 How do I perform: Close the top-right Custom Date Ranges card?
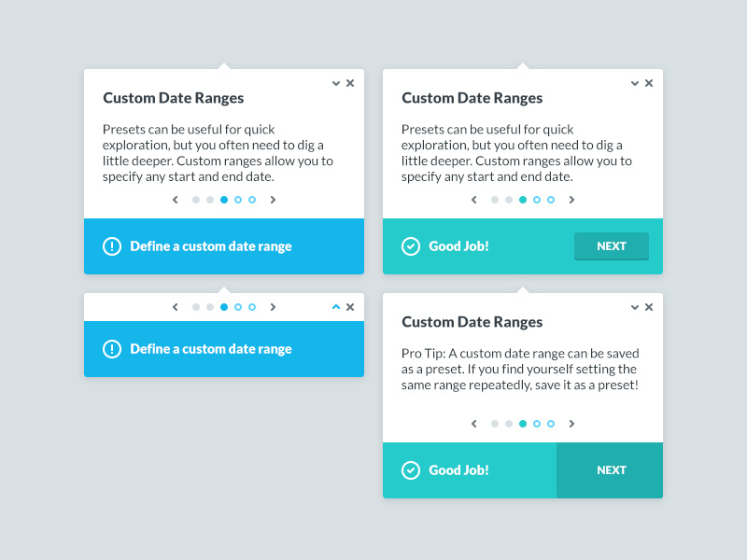pos(649,83)
